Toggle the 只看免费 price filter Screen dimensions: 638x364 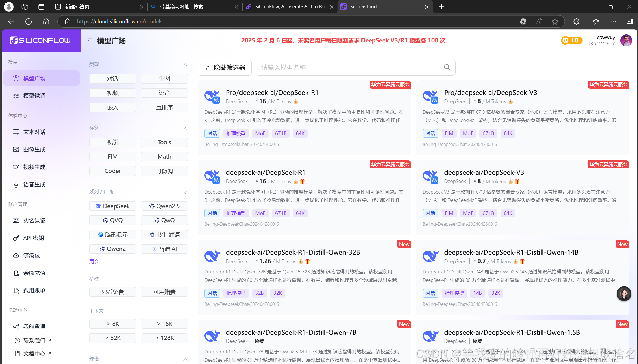click(x=113, y=292)
